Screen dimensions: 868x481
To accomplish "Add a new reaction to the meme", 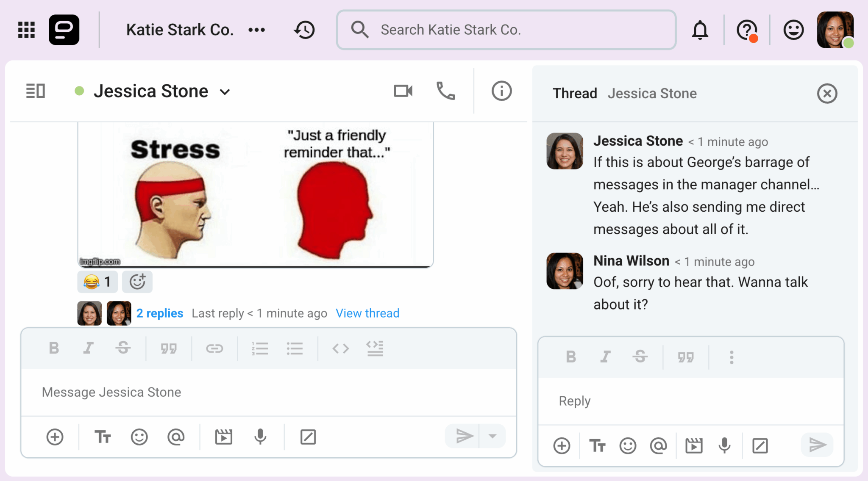I will (x=137, y=282).
